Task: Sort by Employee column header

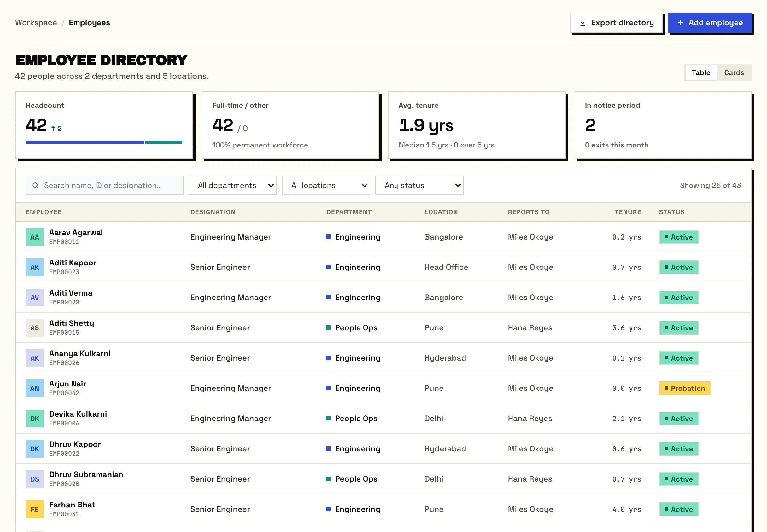Action: coord(44,212)
